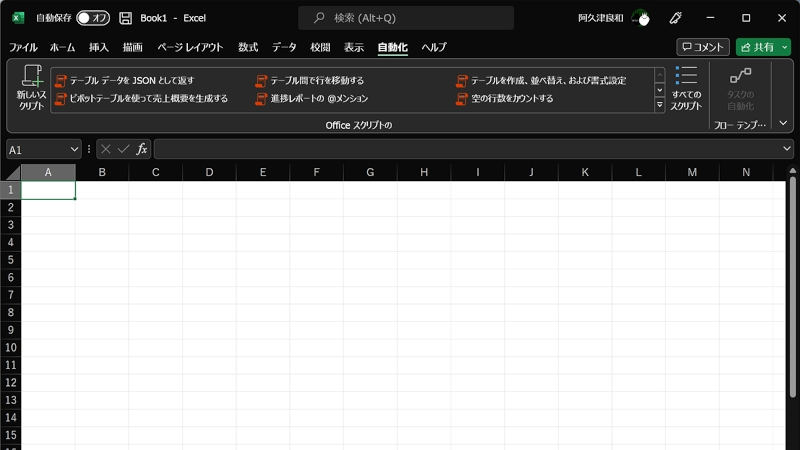Collapse the ribbon with the chevron
800x450 pixels.
click(783, 123)
